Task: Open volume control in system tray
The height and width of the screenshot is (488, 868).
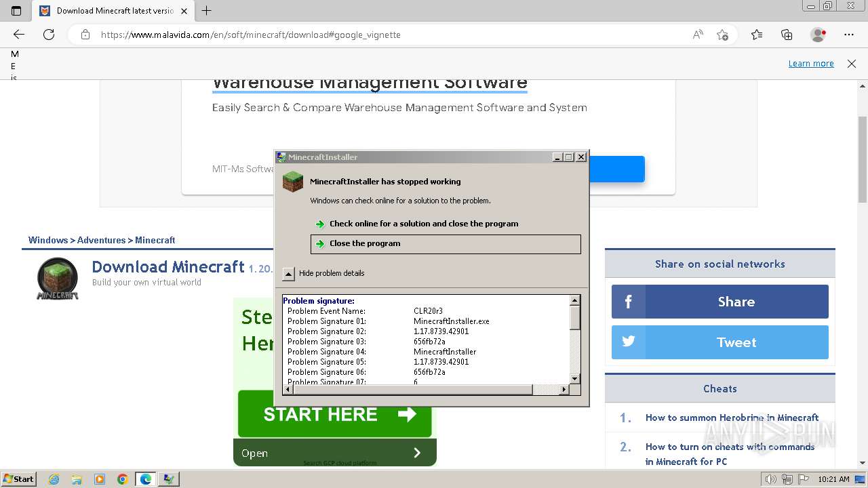Action: coord(770,479)
